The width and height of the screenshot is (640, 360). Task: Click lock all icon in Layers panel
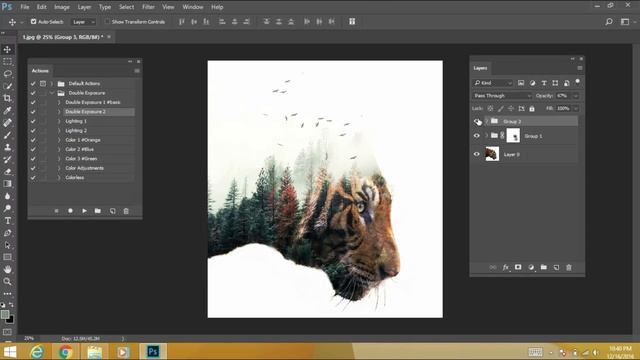[532, 109]
